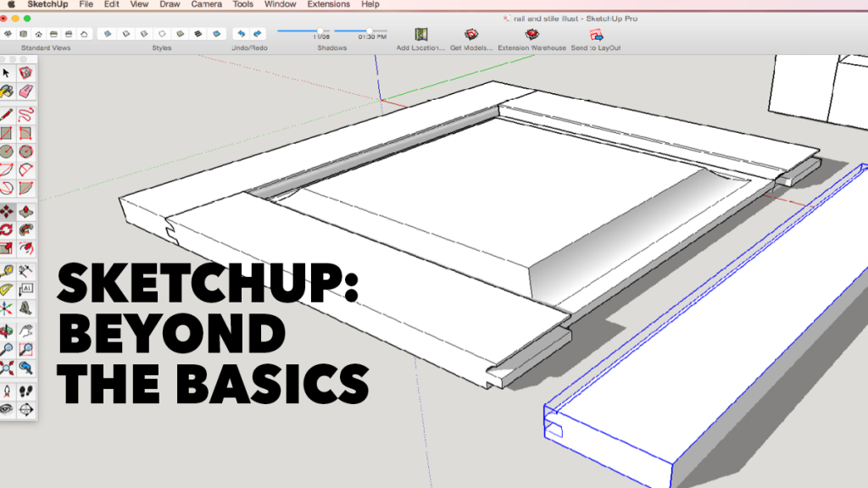Screen dimensions: 868x488
Task: Open the Help menu
Action: [x=370, y=4]
